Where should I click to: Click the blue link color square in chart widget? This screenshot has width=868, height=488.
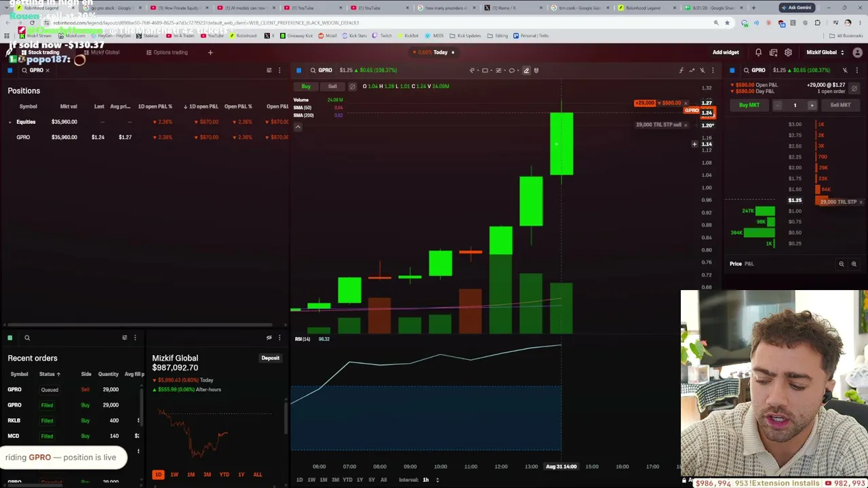(x=298, y=70)
